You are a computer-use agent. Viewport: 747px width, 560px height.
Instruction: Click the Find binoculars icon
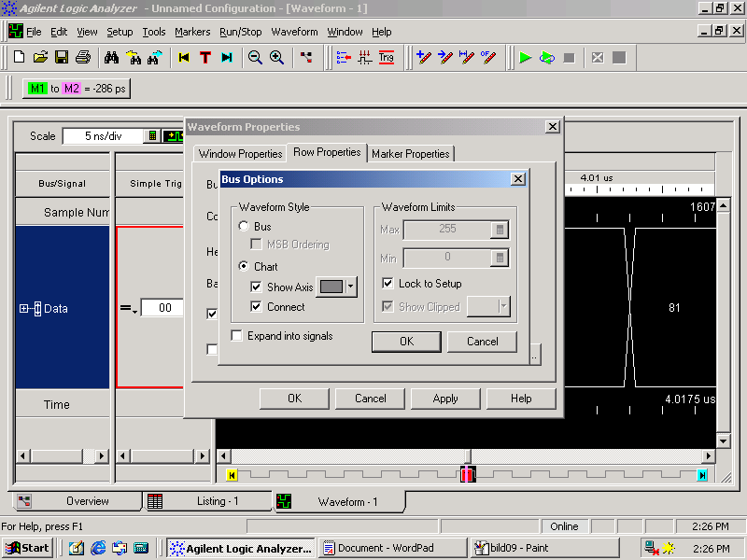[x=111, y=58]
